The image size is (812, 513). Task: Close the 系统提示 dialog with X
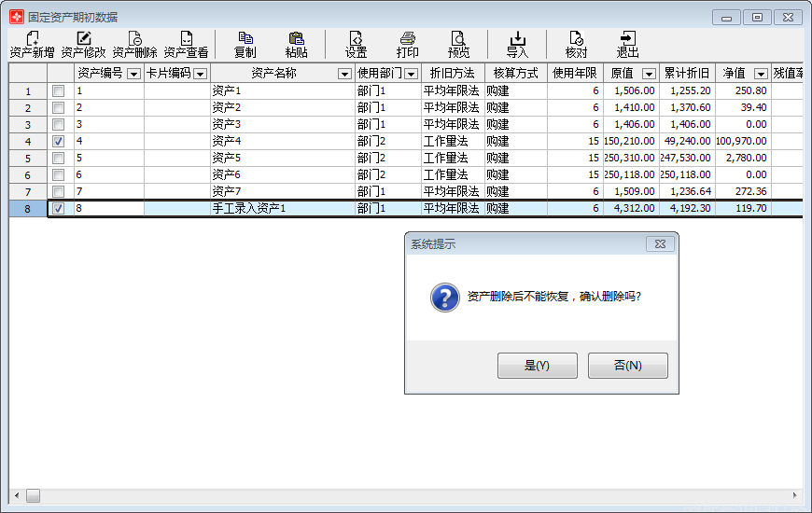click(x=660, y=243)
